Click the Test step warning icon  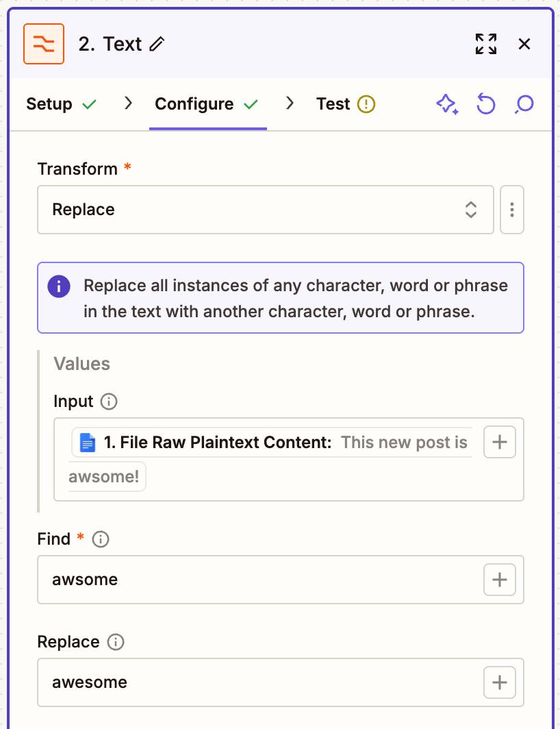pyautogui.click(x=366, y=104)
